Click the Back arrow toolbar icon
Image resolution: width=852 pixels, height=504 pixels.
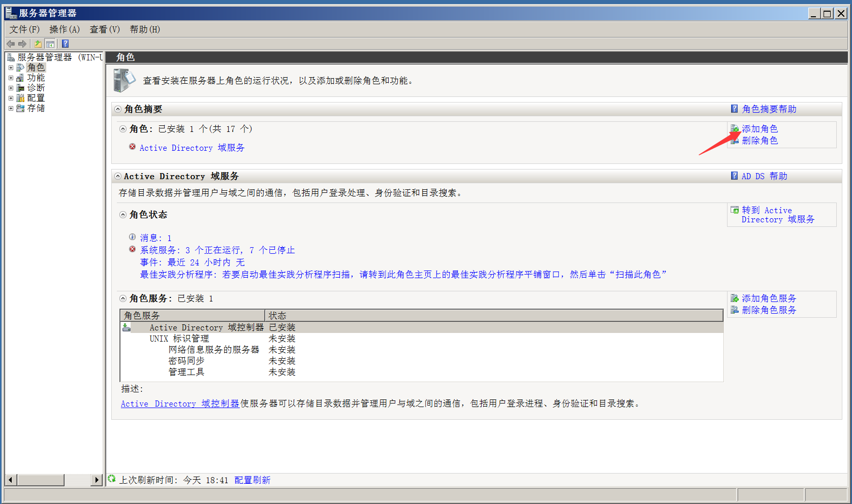[11, 44]
